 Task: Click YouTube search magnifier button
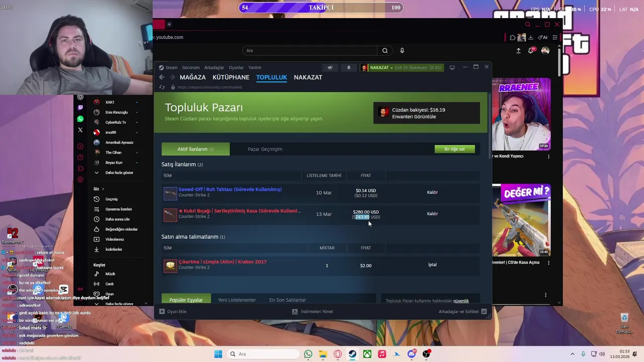point(385,51)
